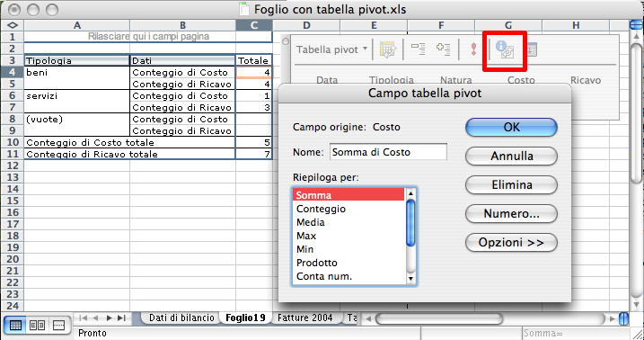Click the Dati field header in cell B3
The height and width of the screenshot is (340, 644).
(182, 60)
